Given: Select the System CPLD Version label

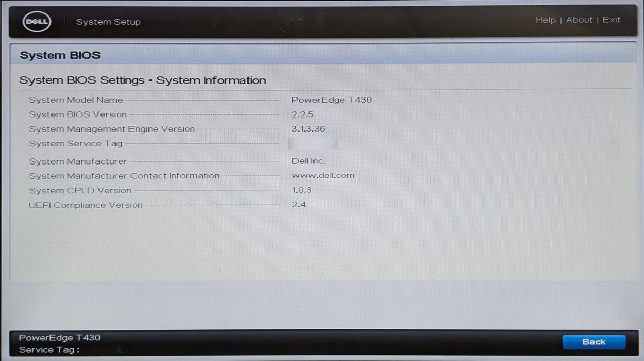Looking at the screenshot, I should [x=80, y=190].
